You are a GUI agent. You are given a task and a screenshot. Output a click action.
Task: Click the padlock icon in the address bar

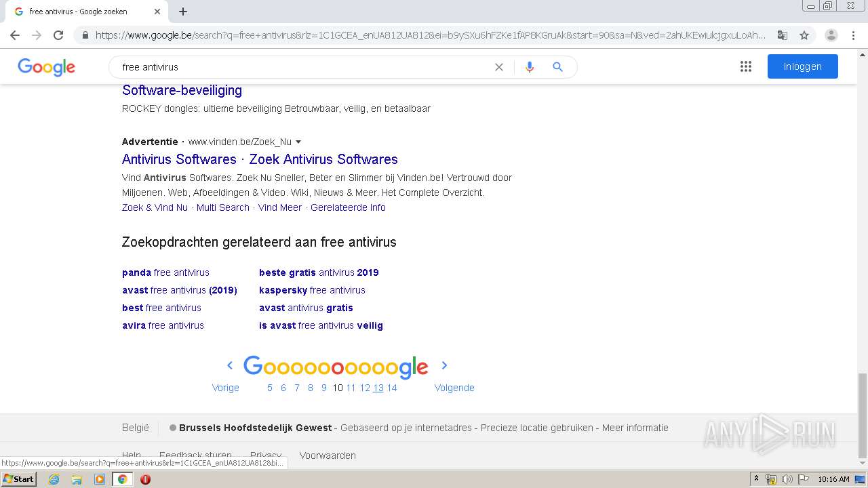85,35
